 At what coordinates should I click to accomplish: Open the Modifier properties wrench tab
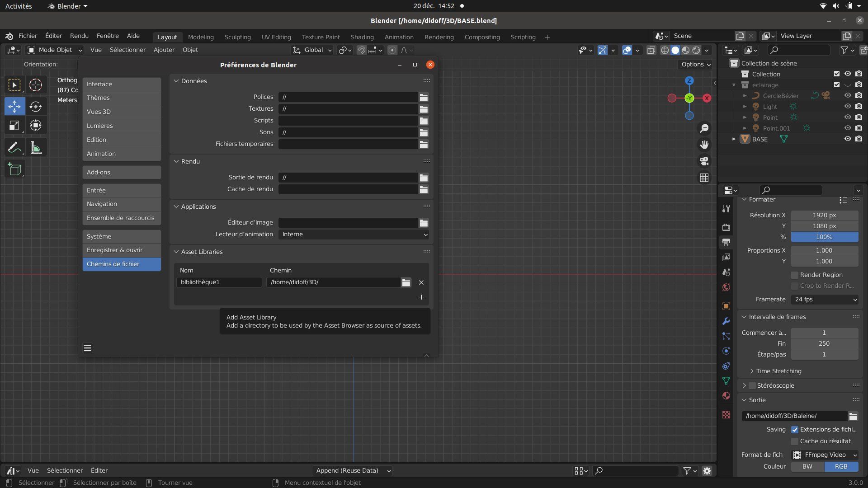(726, 321)
